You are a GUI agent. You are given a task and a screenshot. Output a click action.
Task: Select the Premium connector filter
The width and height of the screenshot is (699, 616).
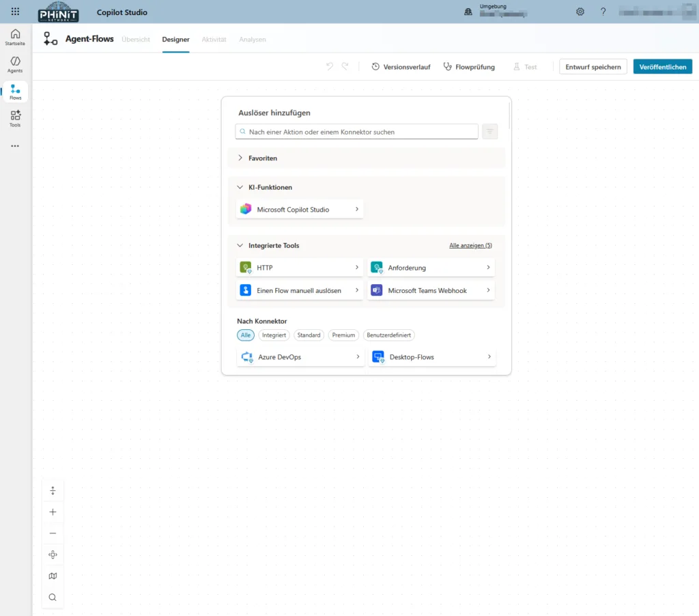[x=343, y=335]
